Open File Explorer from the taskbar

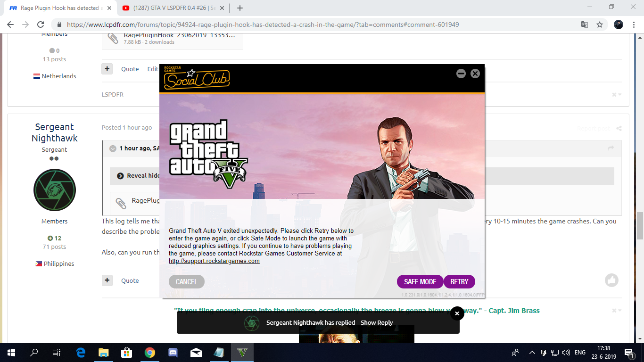(x=103, y=352)
